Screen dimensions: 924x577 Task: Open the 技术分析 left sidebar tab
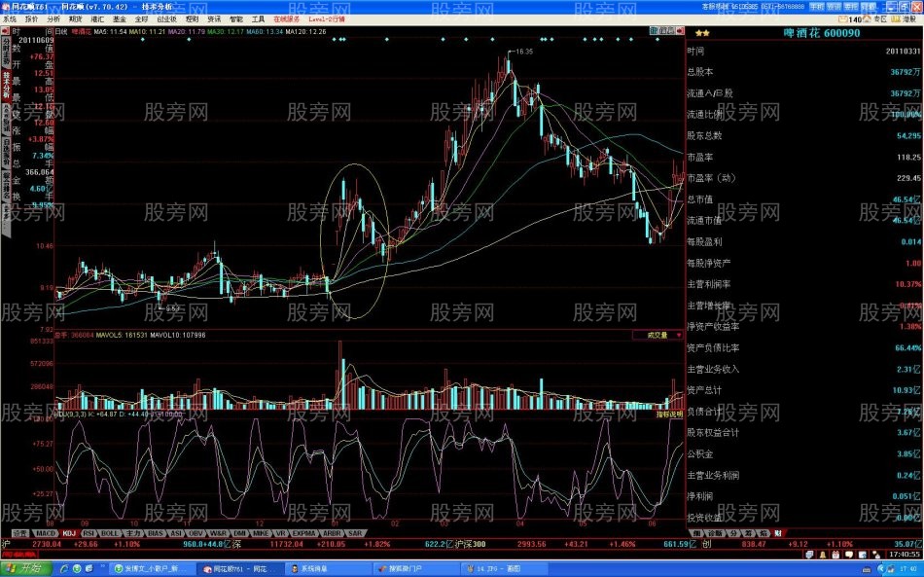coord(5,82)
